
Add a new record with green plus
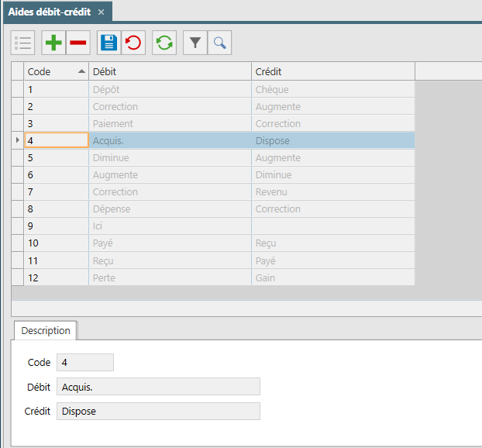[53, 43]
